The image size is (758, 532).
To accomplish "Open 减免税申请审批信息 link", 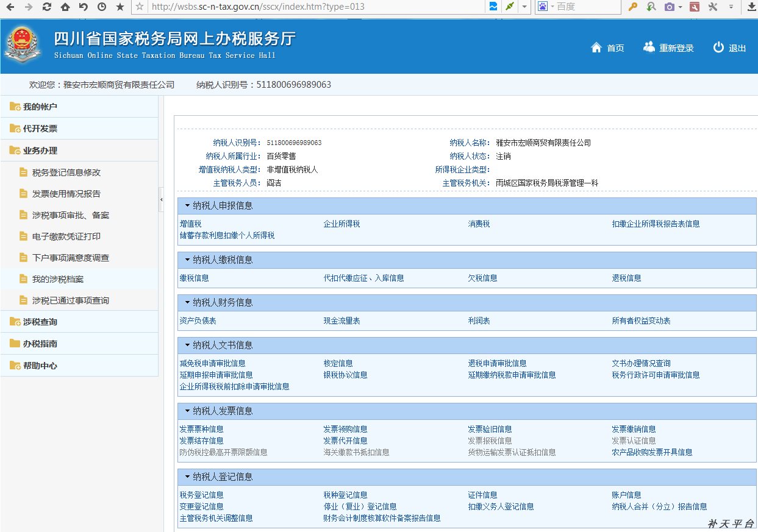I will tap(212, 363).
